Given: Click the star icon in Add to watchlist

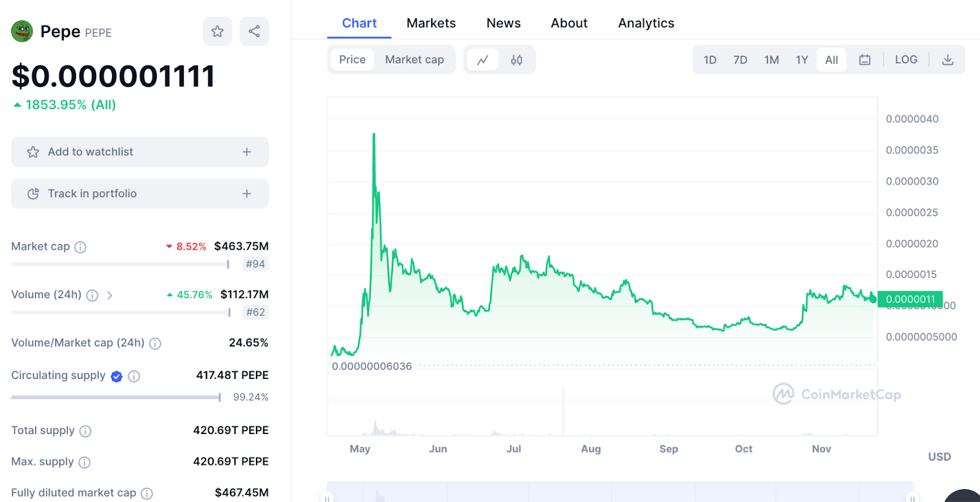Looking at the screenshot, I should point(33,152).
